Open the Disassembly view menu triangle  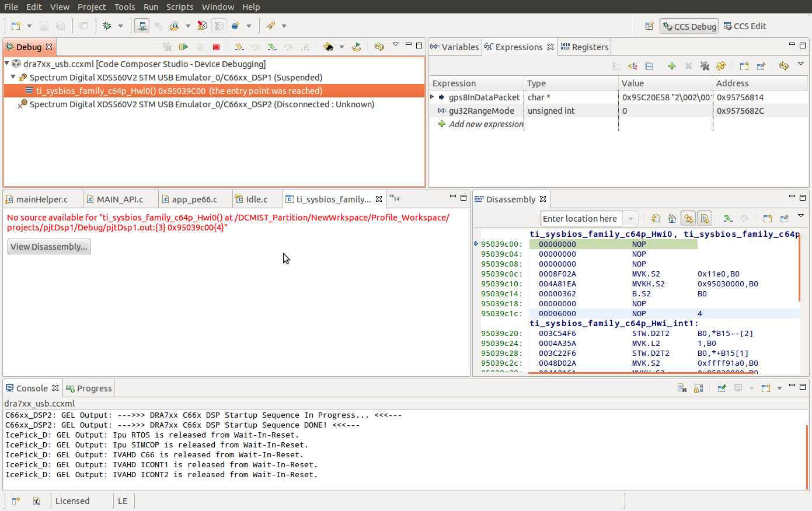(x=801, y=216)
